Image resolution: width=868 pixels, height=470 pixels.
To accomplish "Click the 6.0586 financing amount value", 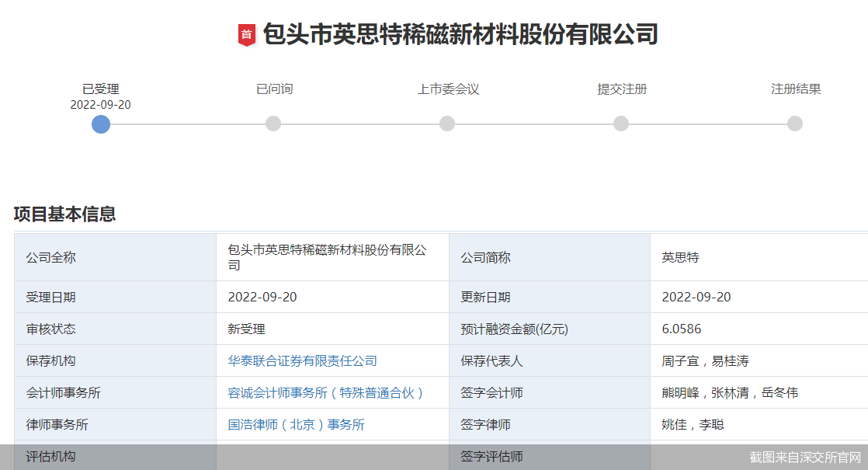I will pos(682,329).
